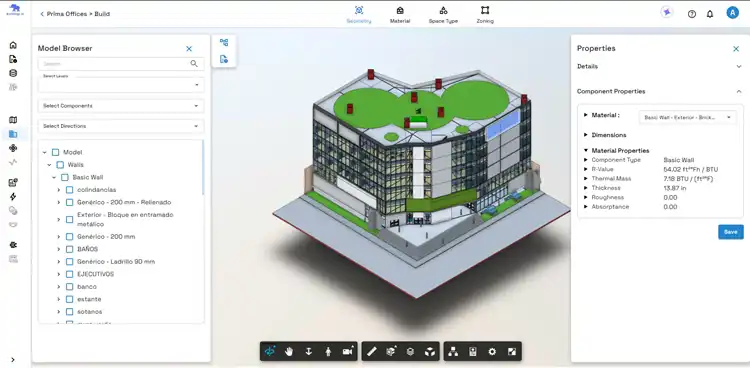The height and width of the screenshot is (368, 750).
Task: Close the Model Browser panel
Action: 189,49
